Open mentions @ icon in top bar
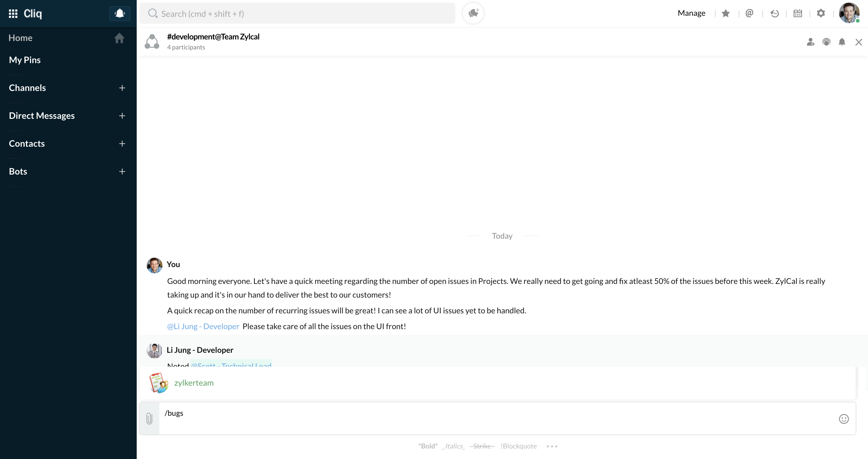 tap(749, 13)
